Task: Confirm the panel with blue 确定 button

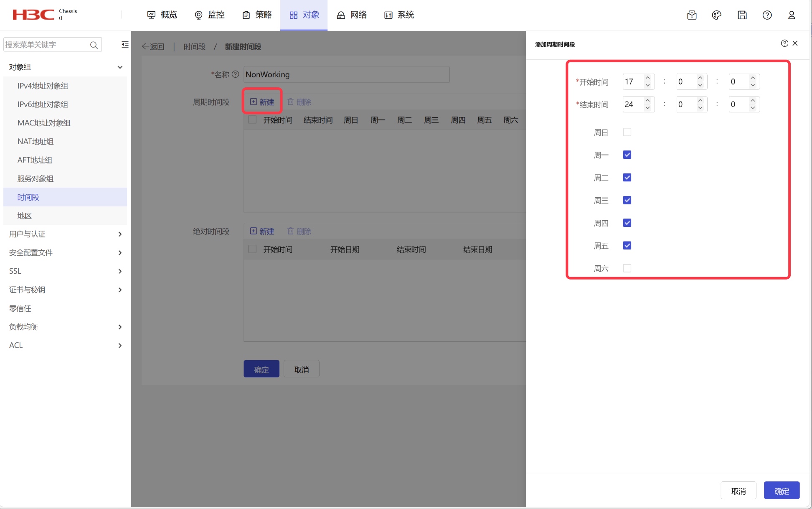Action: [x=782, y=491]
